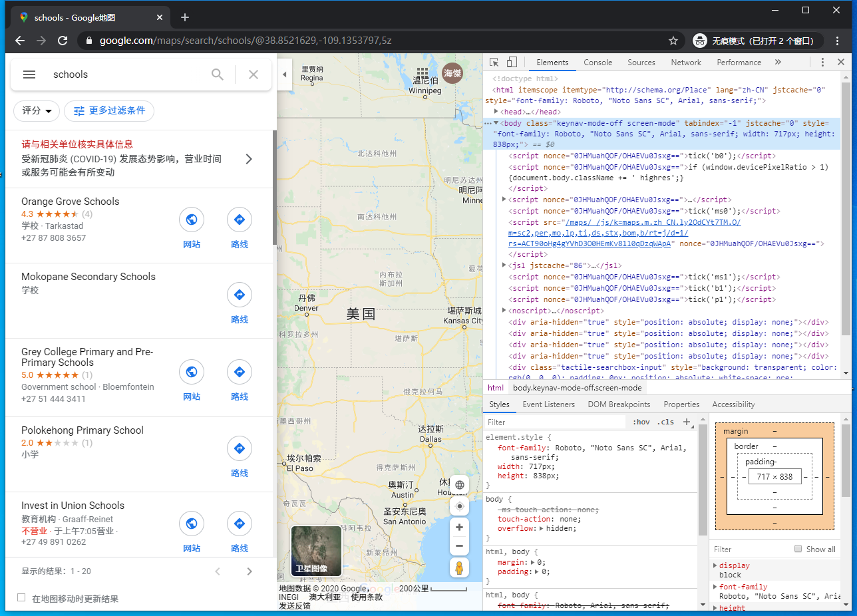857x616 pixels.
Task: Get directions to Orange Grove Schools
Action: (x=240, y=220)
